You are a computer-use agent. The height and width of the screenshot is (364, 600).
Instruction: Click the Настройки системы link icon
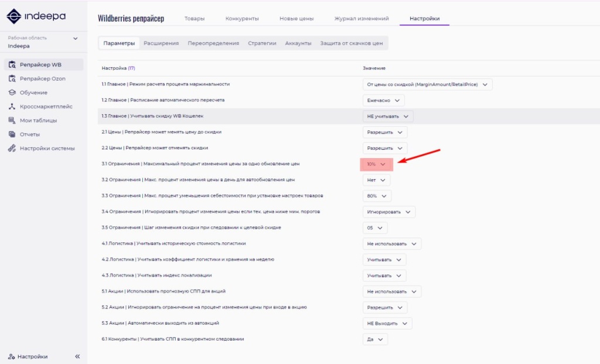(12, 148)
